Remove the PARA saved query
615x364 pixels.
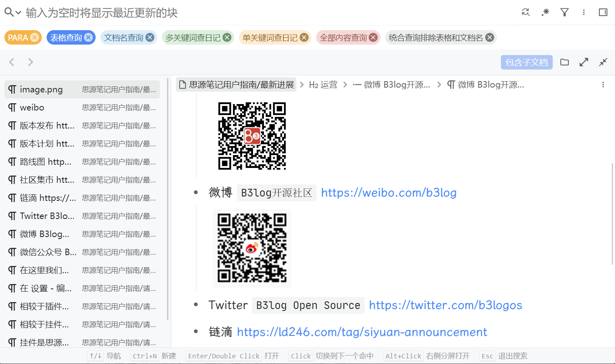coord(35,37)
